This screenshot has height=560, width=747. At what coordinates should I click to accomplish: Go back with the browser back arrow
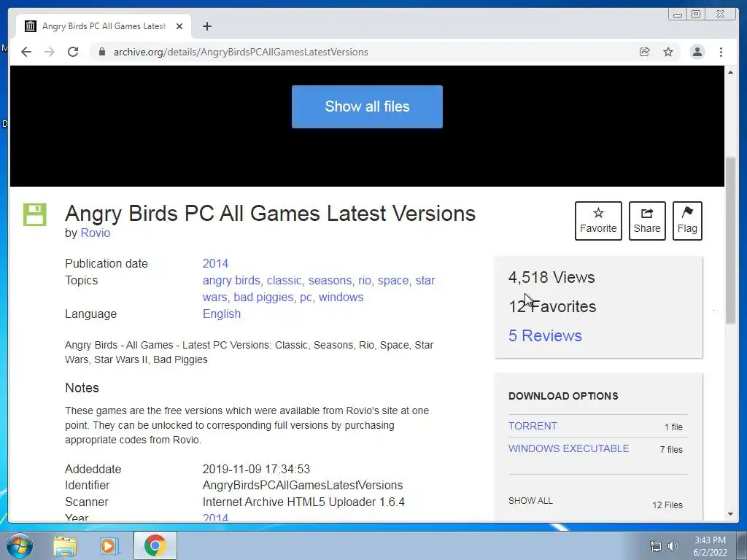coord(26,52)
